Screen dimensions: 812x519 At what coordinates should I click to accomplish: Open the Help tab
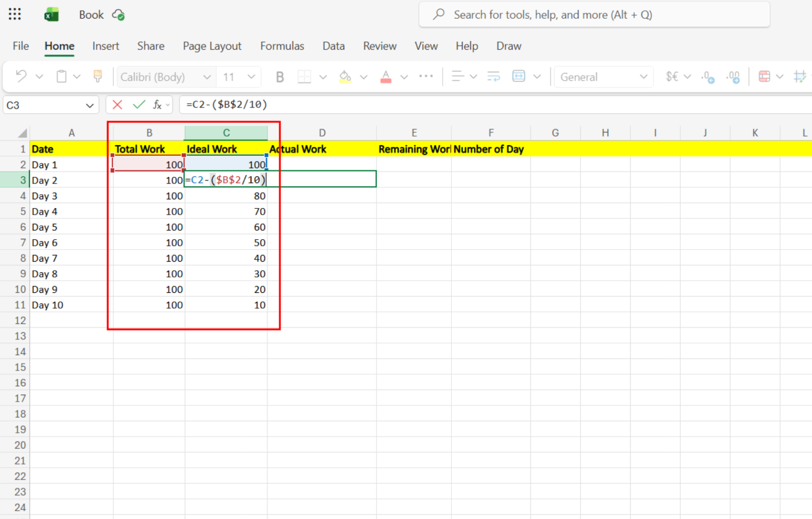pyautogui.click(x=467, y=46)
